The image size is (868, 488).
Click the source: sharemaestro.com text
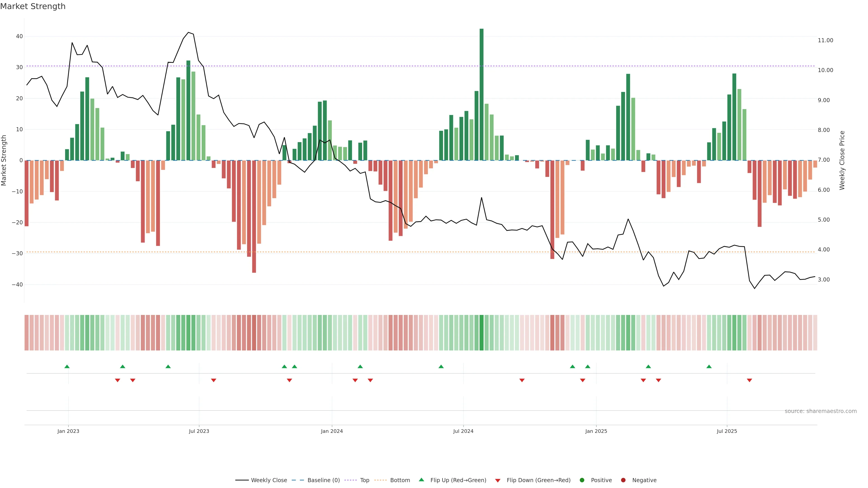(x=821, y=411)
